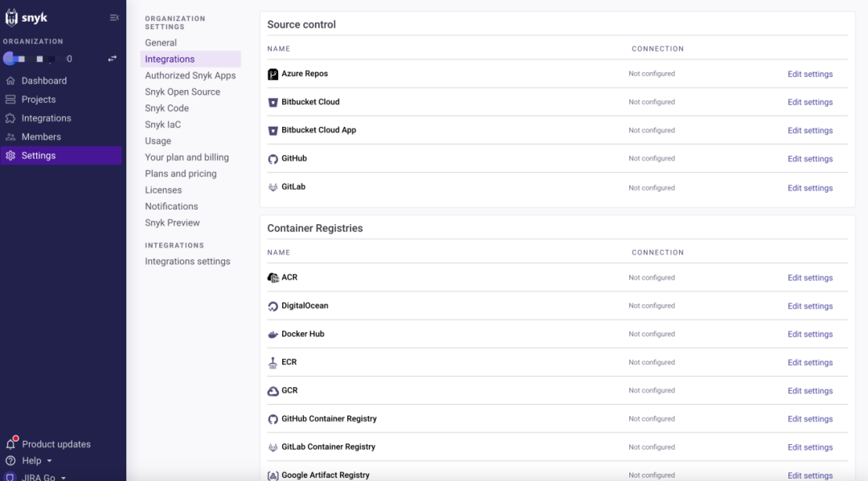
Task: Click the GitLab Container Registry icon
Action: tap(273, 447)
